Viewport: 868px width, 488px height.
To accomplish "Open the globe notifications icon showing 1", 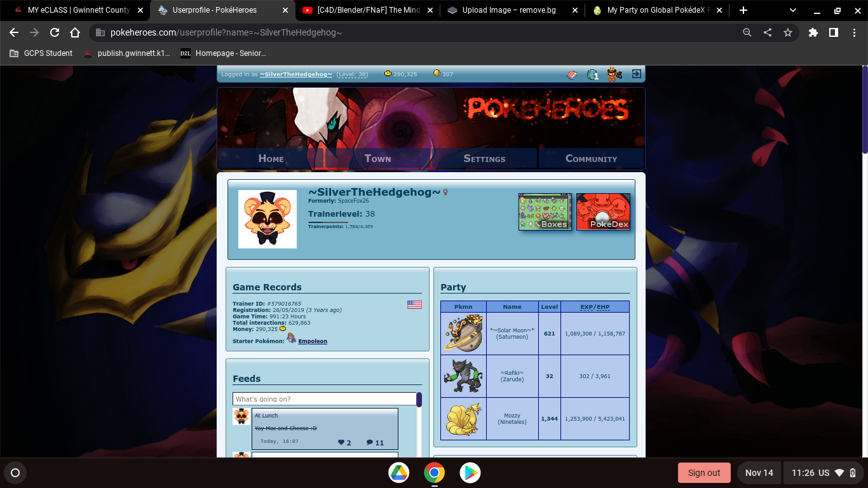I will pos(593,74).
